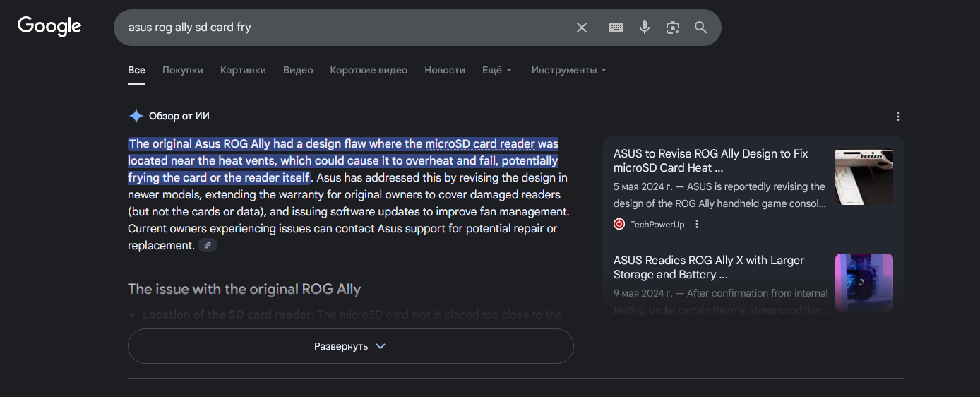Open the Покупки tab

pos(183,70)
